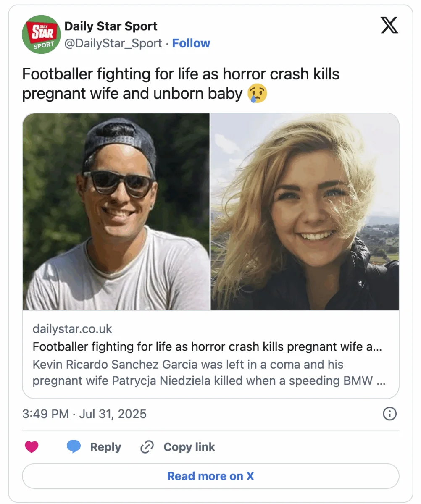Screen dimensions: 421x504
Task: Follow the Daily Star Sport account
Action: 191,43
